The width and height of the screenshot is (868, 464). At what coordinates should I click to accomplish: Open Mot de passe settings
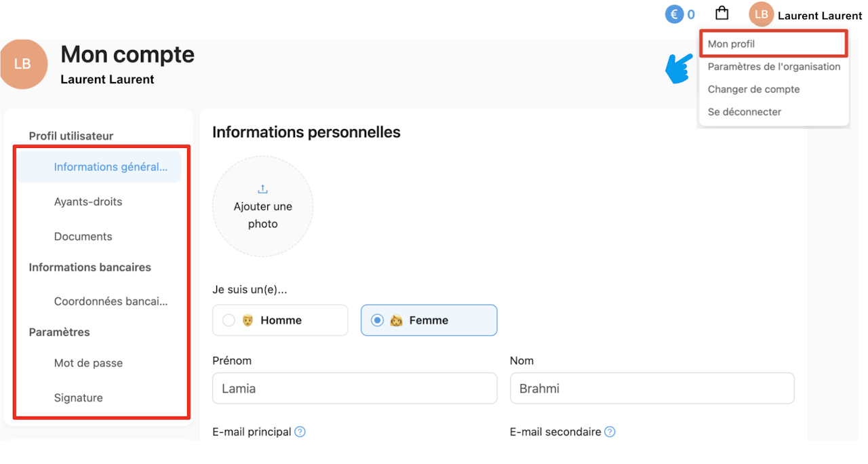(x=88, y=363)
